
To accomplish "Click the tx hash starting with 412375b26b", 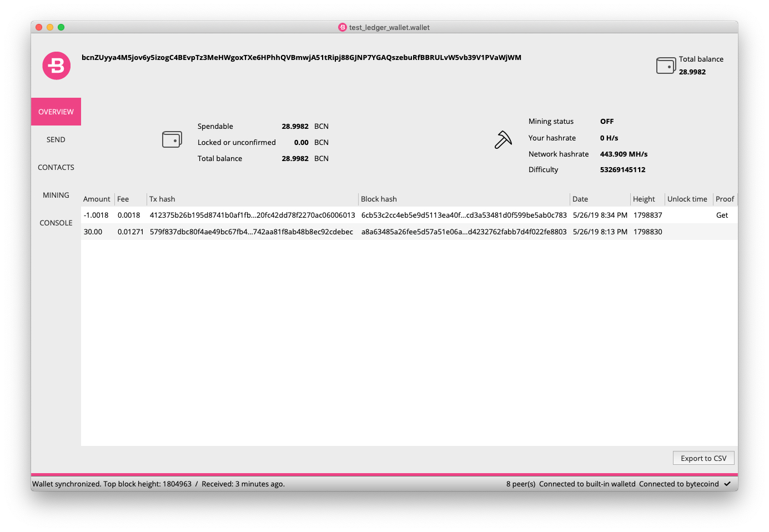I will [252, 215].
